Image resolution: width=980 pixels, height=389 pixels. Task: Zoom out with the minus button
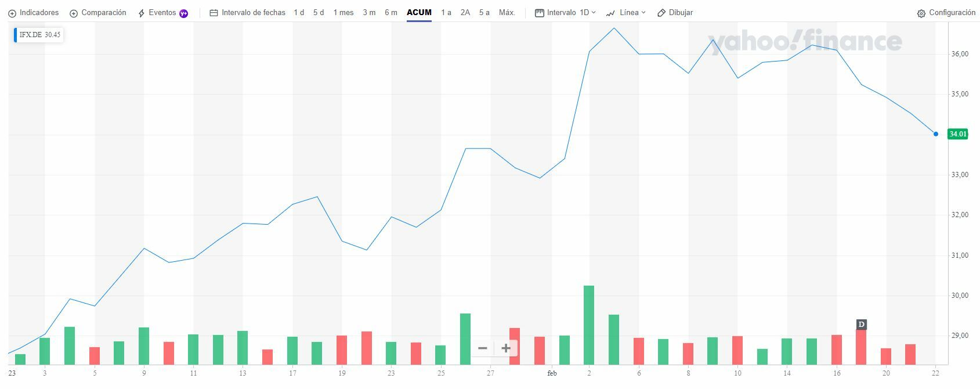[x=482, y=348]
